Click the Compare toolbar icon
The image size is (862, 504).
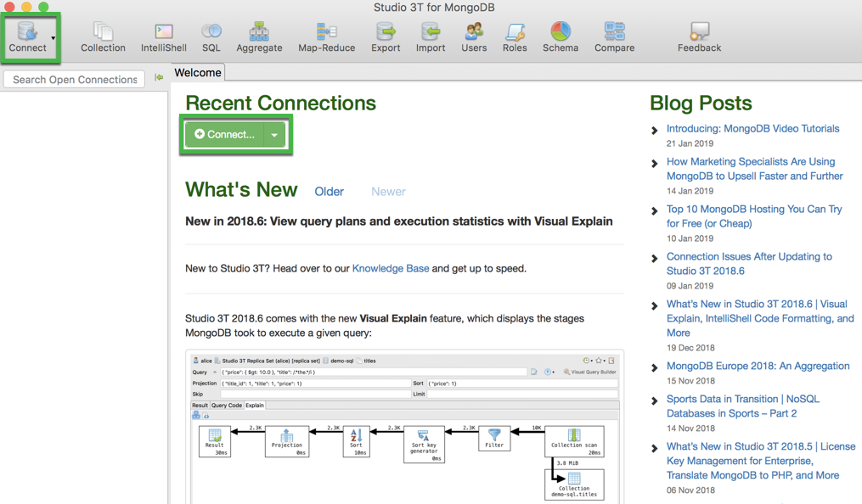(x=614, y=36)
